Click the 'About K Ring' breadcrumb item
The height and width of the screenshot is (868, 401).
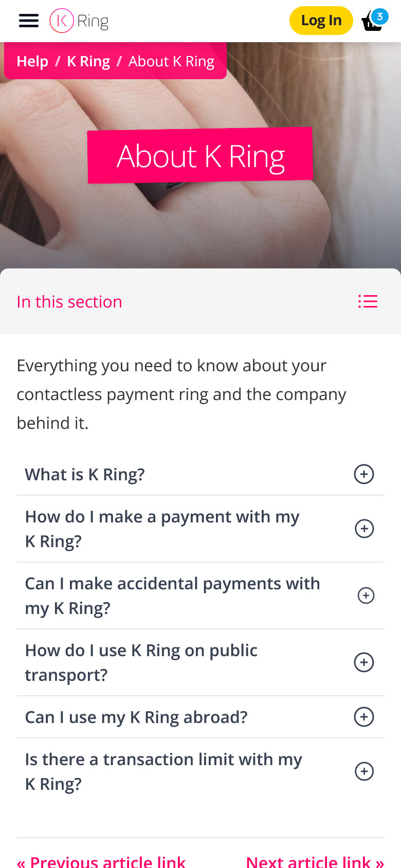point(171,61)
